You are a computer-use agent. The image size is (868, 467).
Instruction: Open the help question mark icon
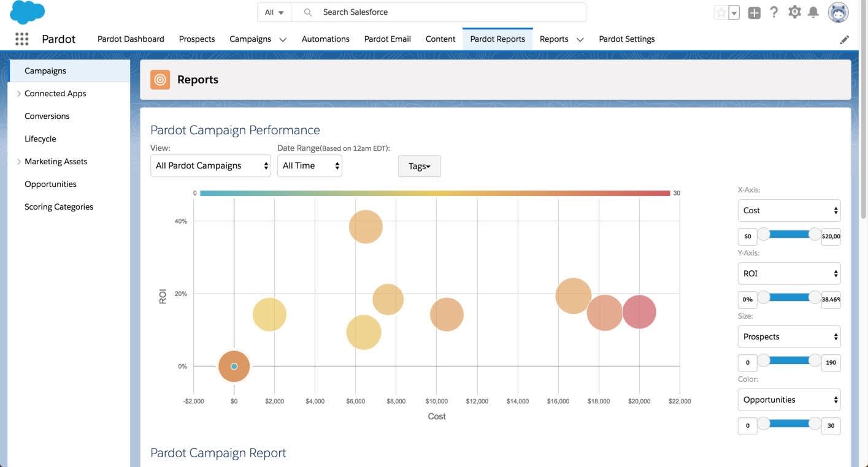pyautogui.click(x=774, y=12)
